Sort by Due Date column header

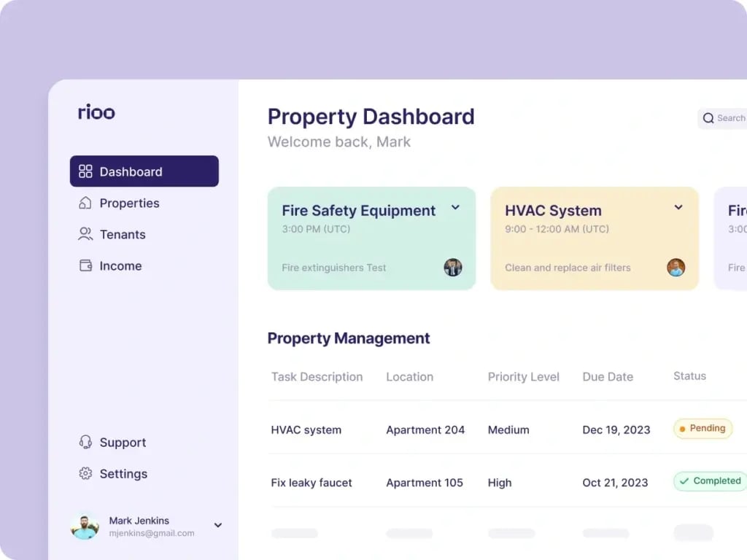pos(608,377)
